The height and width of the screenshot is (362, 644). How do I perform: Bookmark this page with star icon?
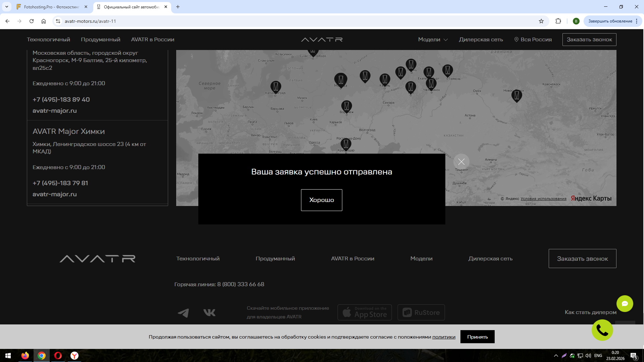point(541,21)
